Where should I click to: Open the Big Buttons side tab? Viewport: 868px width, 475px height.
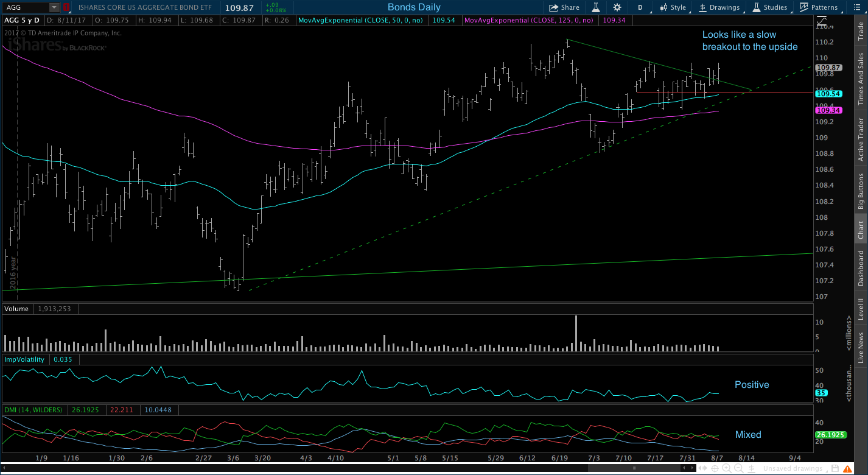(x=861, y=191)
